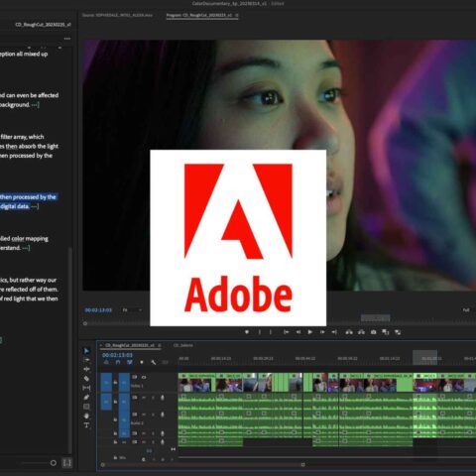Click the Extract button
The height and width of the screenshot is (476, 476).
[361, 332]
